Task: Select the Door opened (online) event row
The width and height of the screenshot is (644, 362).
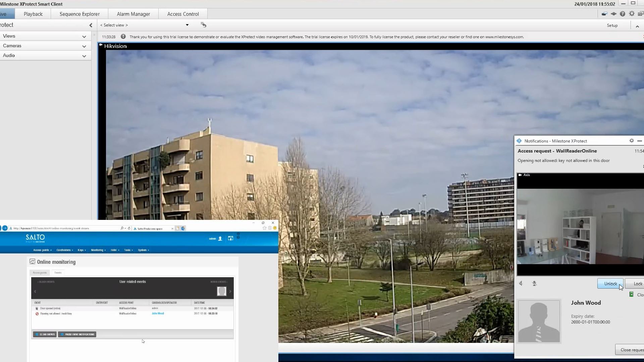Action: pyautogui.click(x=132, y=308)
